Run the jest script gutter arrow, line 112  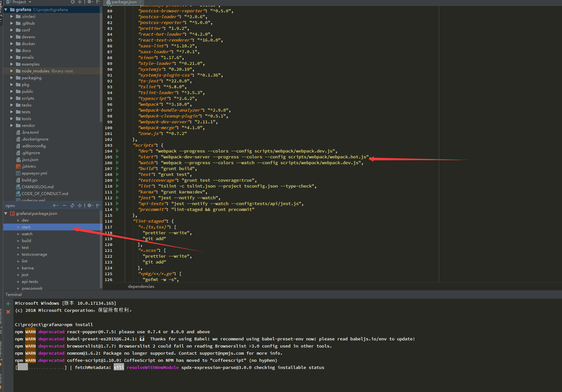point(117,198)
